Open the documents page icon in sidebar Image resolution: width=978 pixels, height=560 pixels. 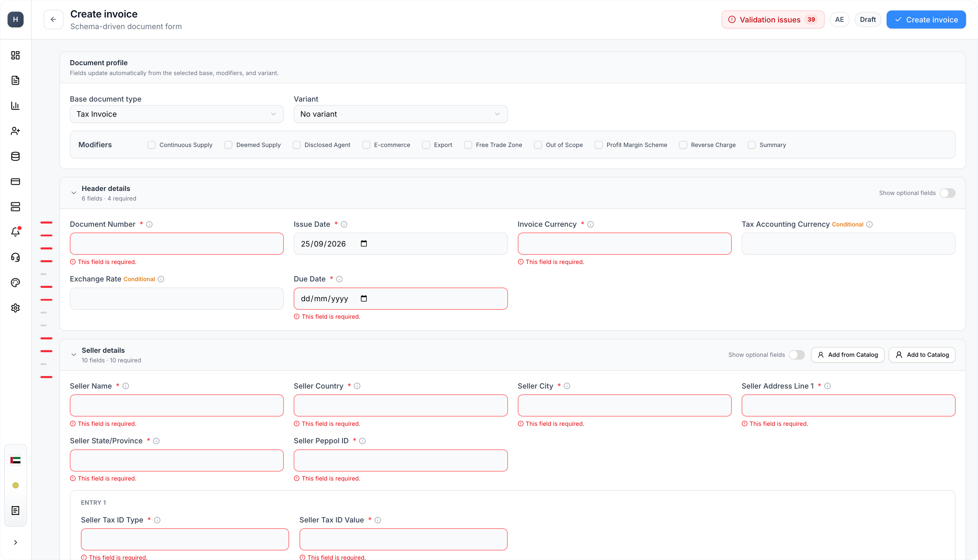pos(15,80)
